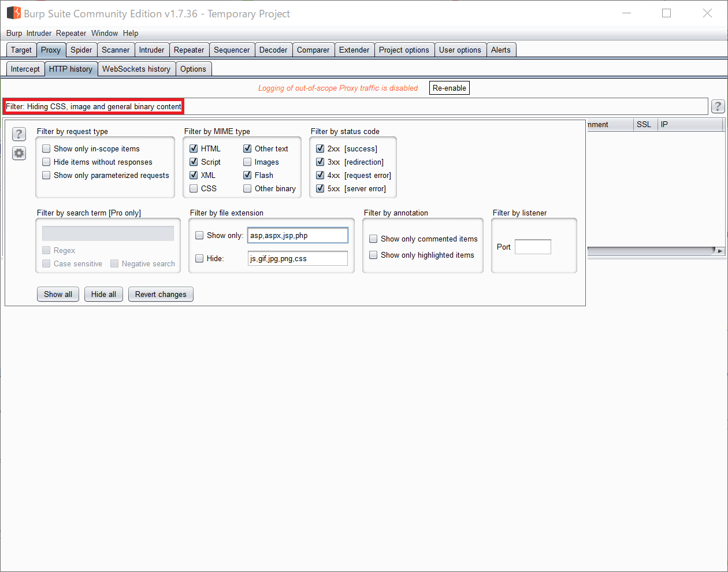
Task: Click the Filter summary bar
Action: 355,106
